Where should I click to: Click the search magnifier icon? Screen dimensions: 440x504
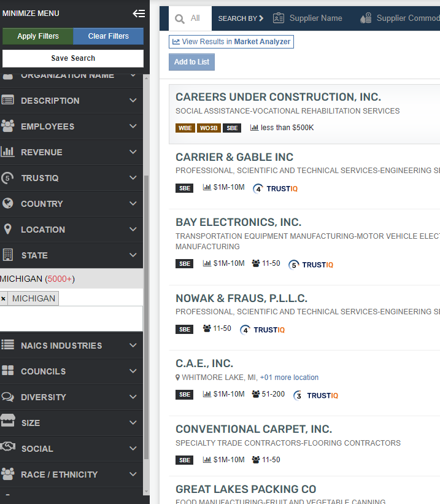coord(180,19)
